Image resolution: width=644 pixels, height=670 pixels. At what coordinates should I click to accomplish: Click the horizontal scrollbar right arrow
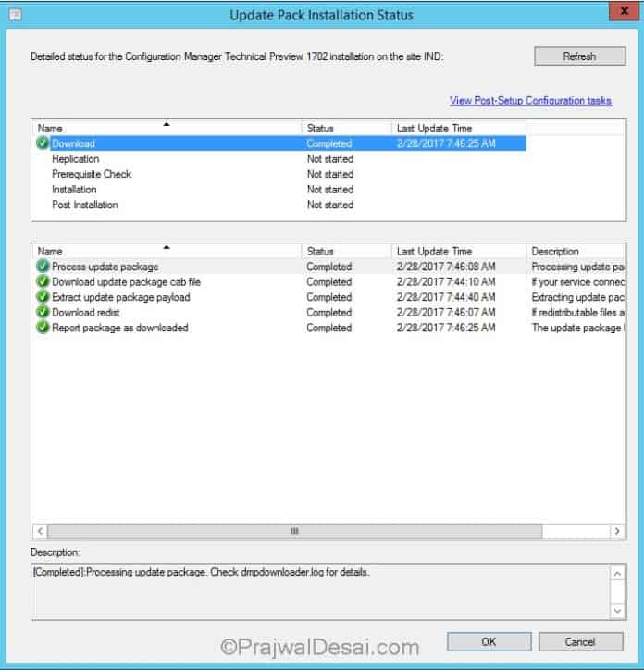[x=617, y=531]
